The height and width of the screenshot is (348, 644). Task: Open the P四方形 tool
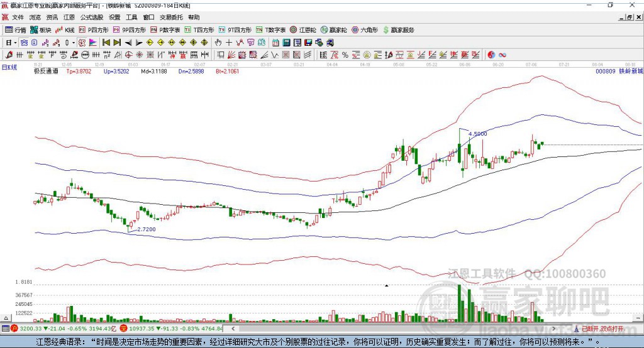point(94,30)
